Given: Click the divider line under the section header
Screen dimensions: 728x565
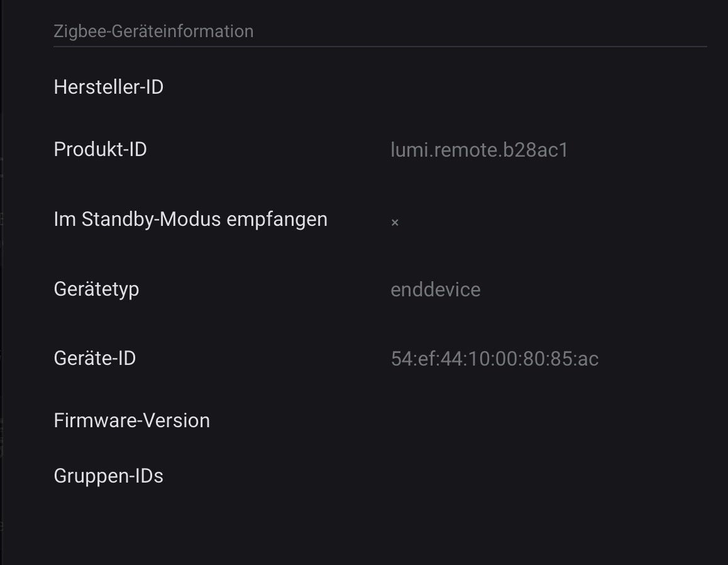Looking at the screenshot, I should click(380, 47).
